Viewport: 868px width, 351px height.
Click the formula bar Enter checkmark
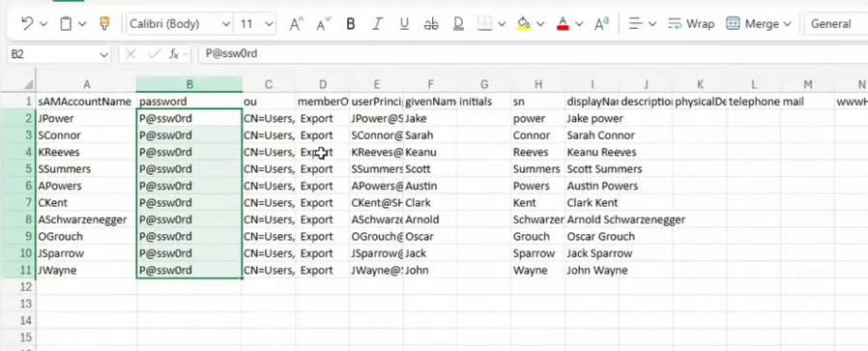pos(155,54)
